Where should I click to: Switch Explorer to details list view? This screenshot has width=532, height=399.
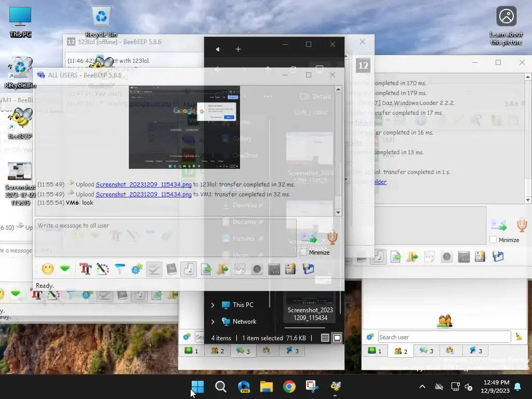point(325,338)
